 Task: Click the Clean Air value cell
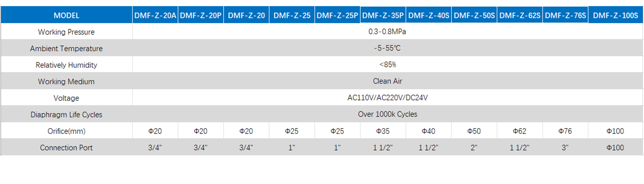pyautogui.click(x=387, y=81)
